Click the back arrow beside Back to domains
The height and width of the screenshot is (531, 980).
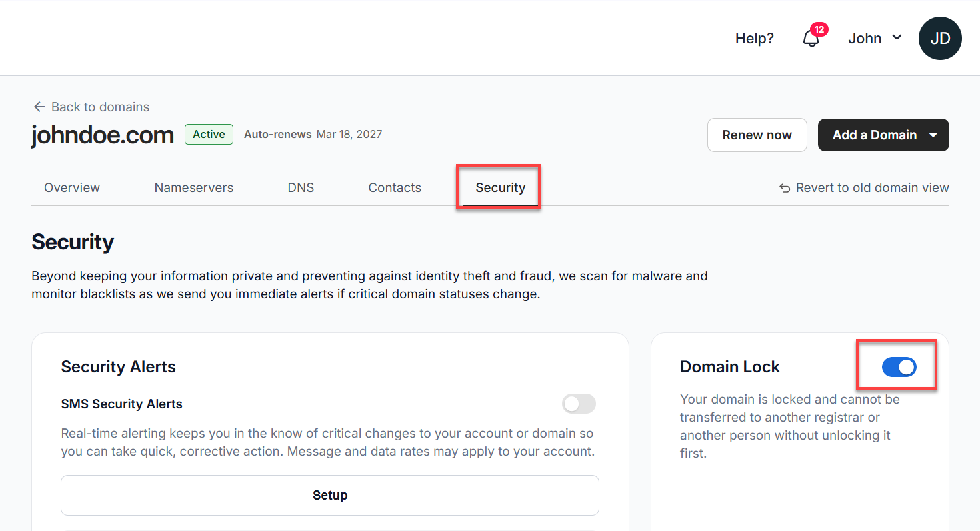(39, 107)
